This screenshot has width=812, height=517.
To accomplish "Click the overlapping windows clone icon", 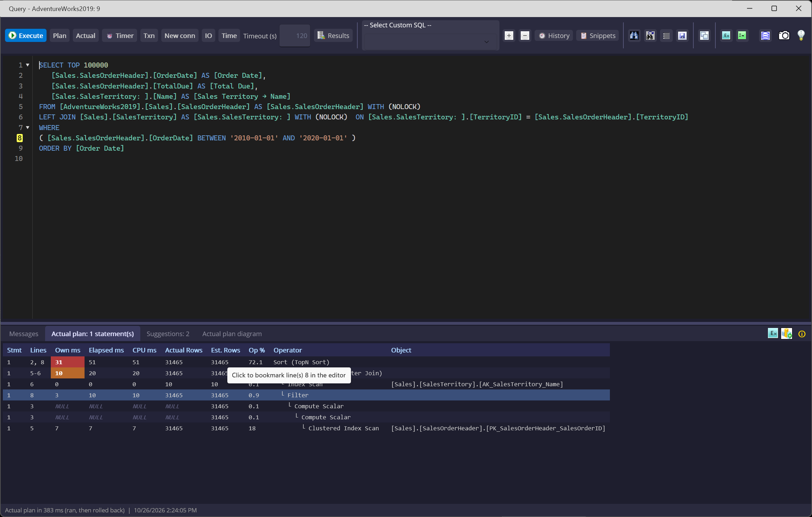I will point(704,36).
